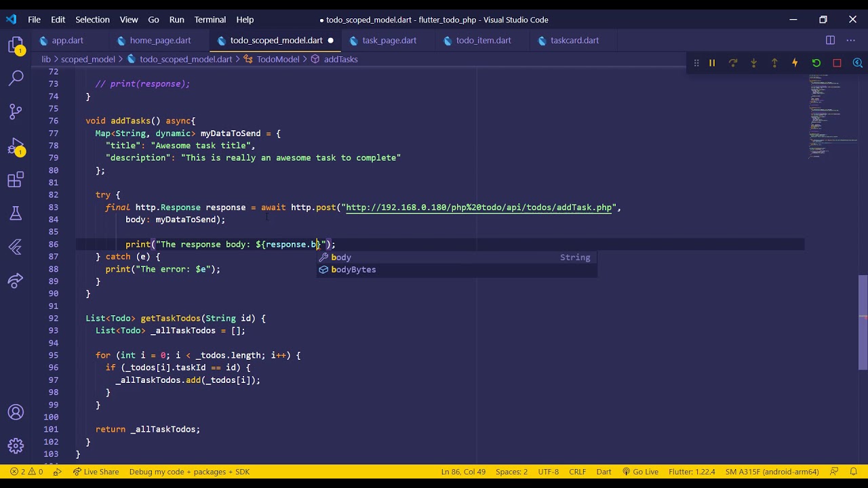Select the bodyBytes autocomplete suggestion

(457, 270)
